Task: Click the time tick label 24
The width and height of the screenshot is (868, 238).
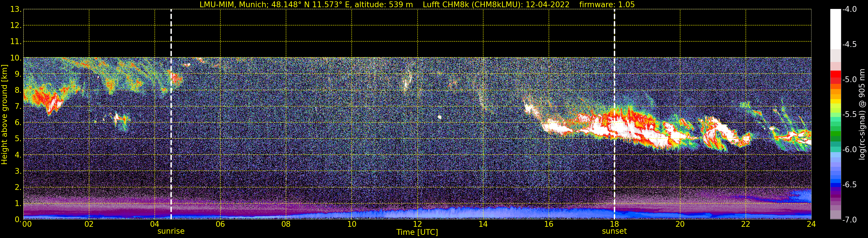Action: tap(811, 224)
